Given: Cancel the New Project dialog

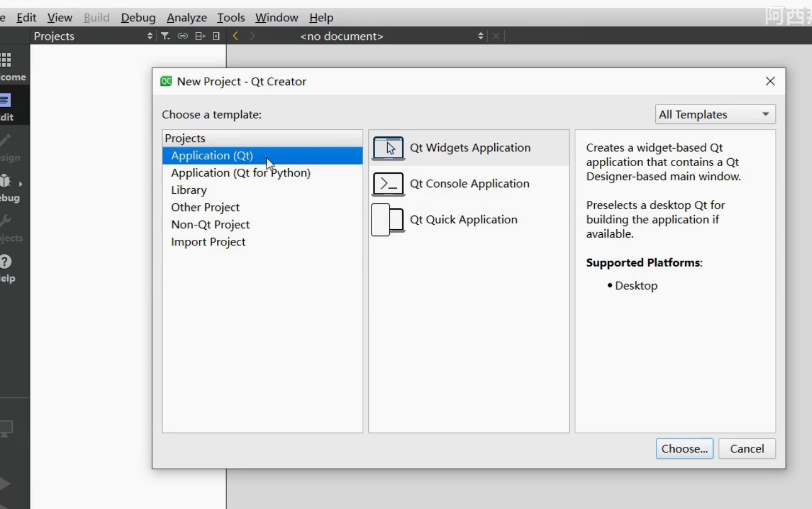Looking at the screenshot, I should click(x=746, y=448).
